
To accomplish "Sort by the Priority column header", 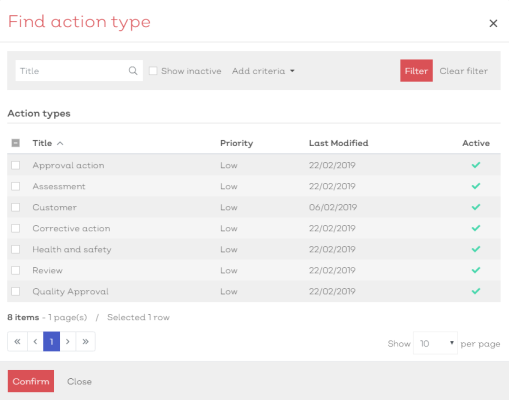I will 237,143.
